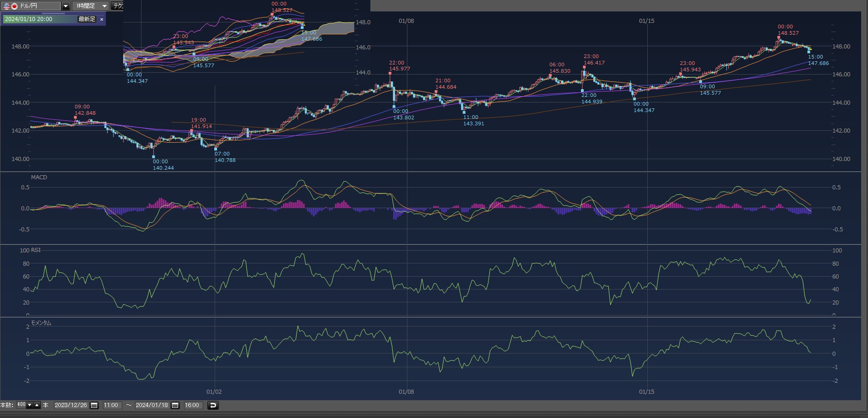Expand the 1時間足 timeframe dropdown
This screenshot has height=418, width=868.
tap(104, 6)
